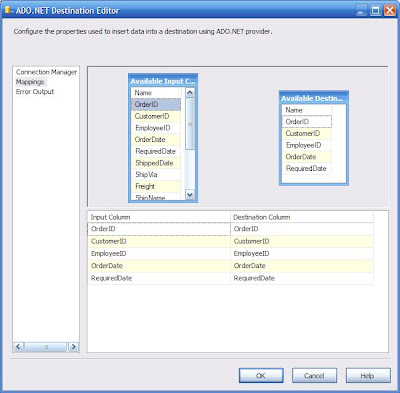Select Freight in Available Input Columns
400x393 pixels.
click(x=156, y=186)
